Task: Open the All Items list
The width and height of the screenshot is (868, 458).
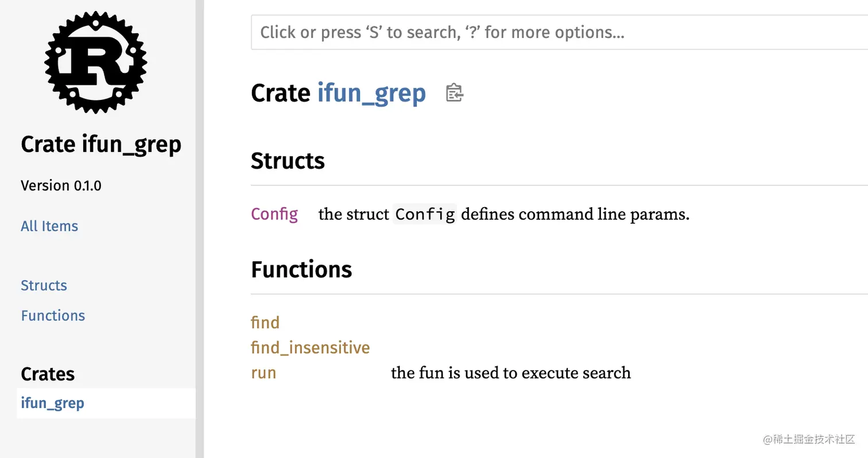Action: pos(49,226)
